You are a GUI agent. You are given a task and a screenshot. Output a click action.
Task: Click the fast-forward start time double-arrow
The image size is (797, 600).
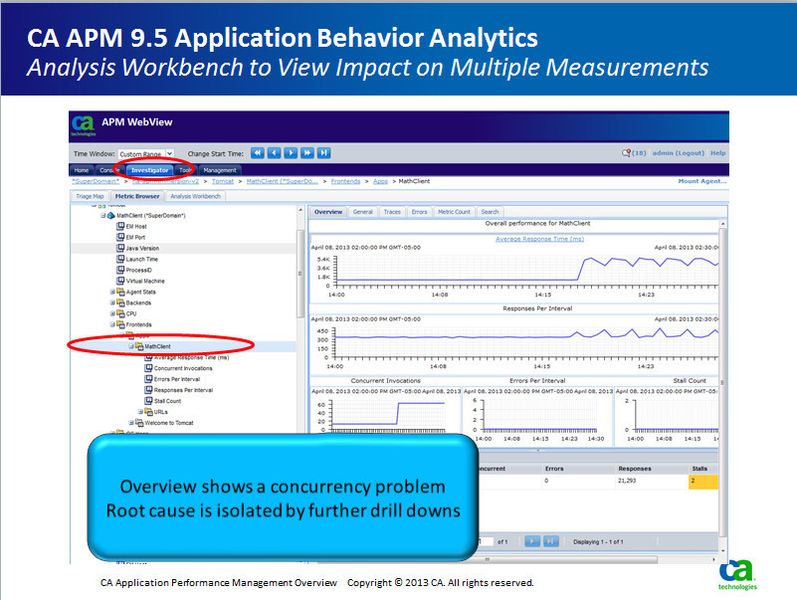pos(307,153)
